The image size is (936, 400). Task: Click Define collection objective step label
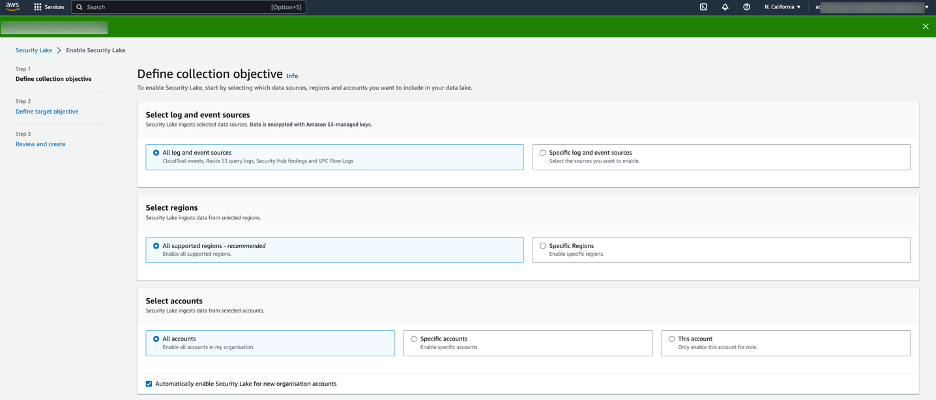[x=53, y=79]
